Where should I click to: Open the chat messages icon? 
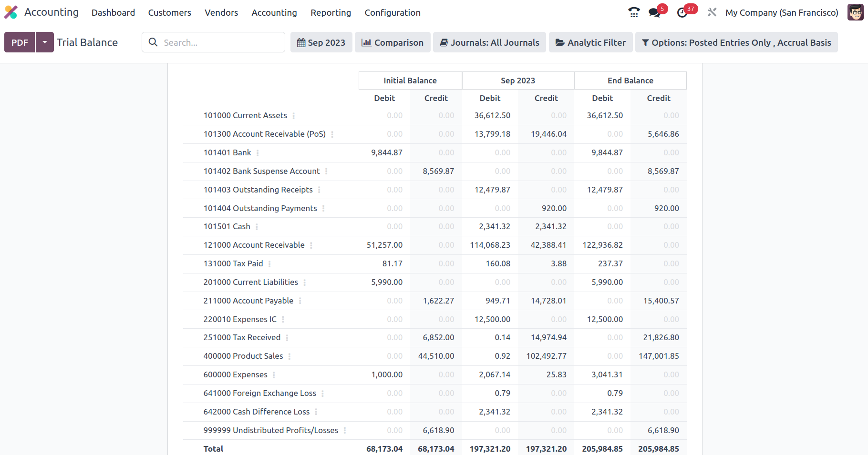[x=654, y=12]
